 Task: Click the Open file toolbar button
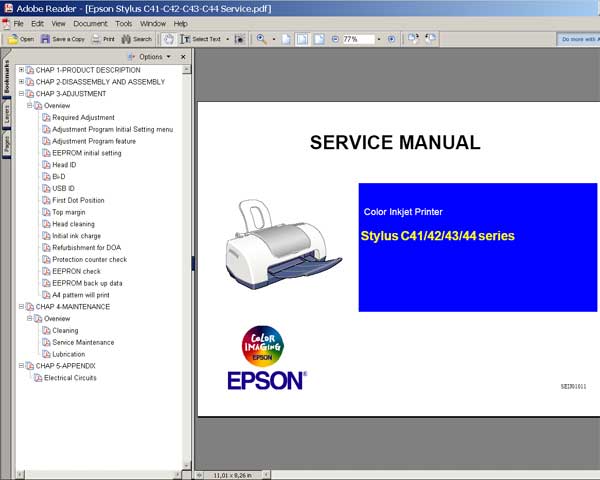pos(20,39)
